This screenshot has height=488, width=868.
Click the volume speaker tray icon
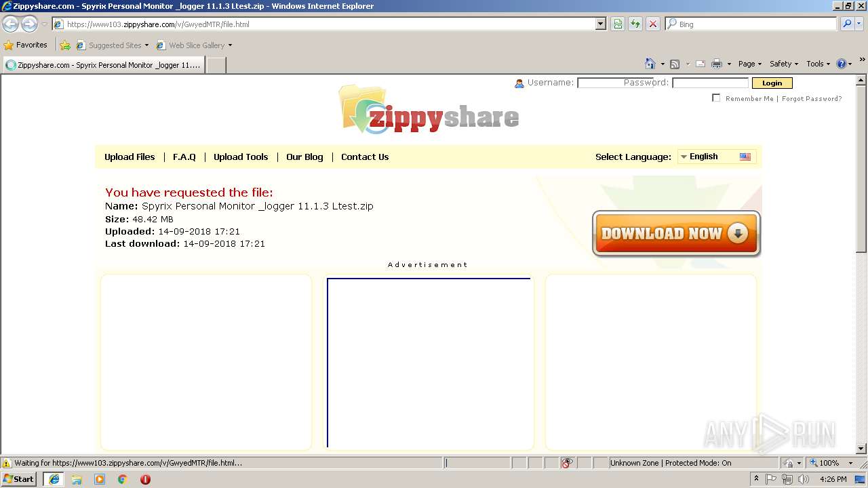tap(804, 479)
